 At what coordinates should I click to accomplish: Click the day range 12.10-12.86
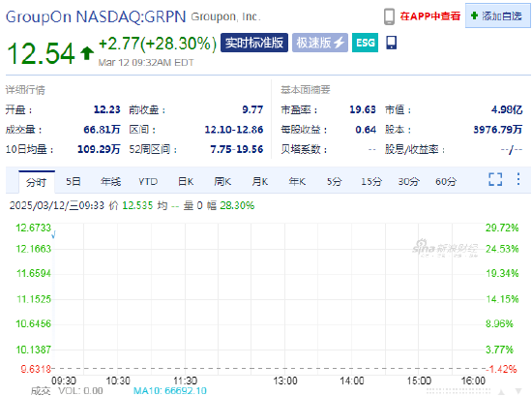pos(234,130)
